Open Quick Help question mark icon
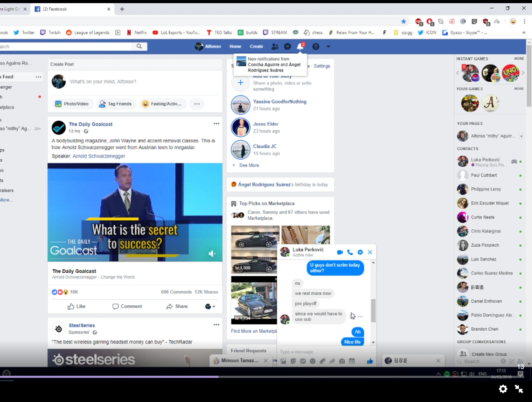The width and height of the screenshot is (532, 402). pyautogui.click(x=316, y=46)
